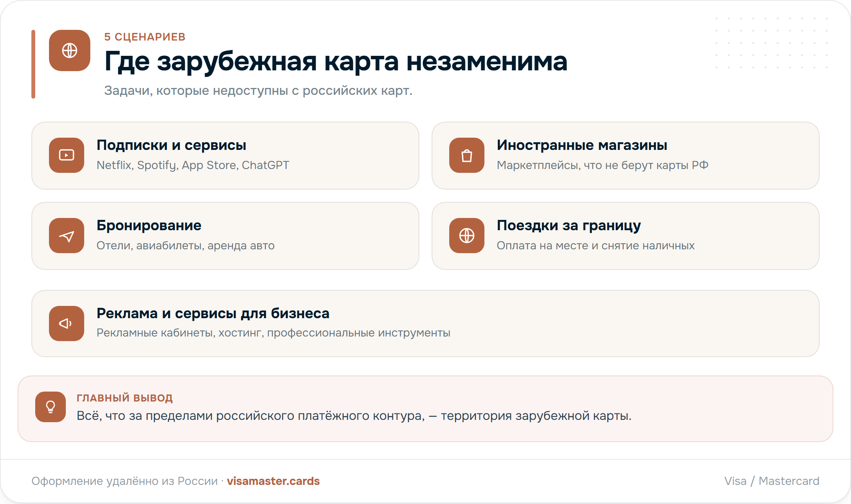This screenshot has width=851, height=504.
Task: Open the visamaster.cards link
Action: [273, 481]
